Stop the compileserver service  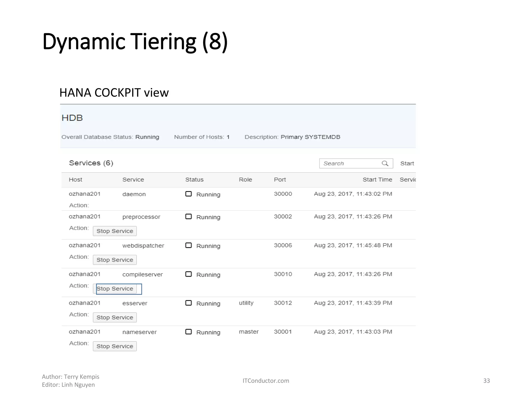point(115,289)
